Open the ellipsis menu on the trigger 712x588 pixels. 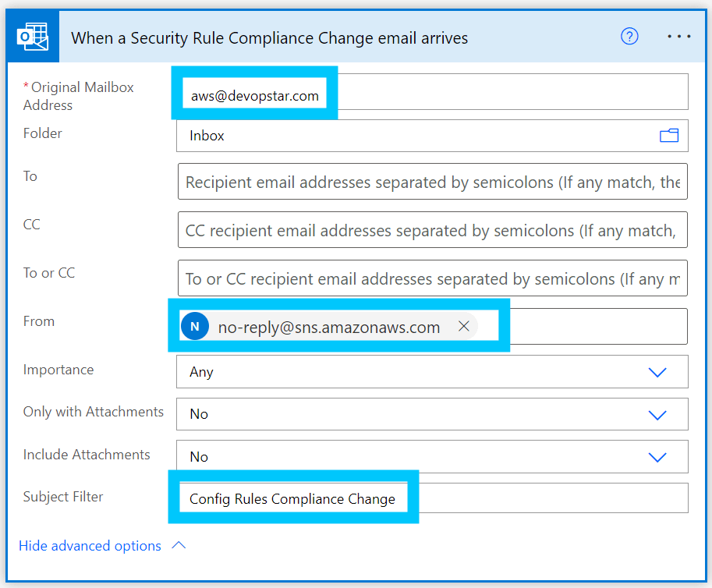pos(678,36)
